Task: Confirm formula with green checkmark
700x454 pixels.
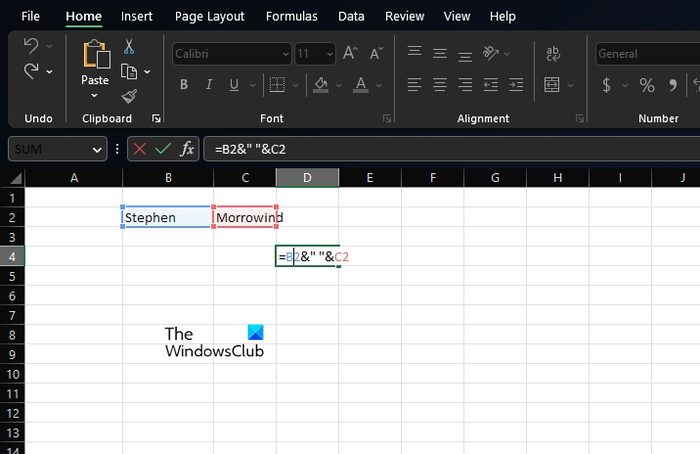Action: coord(163,149)
